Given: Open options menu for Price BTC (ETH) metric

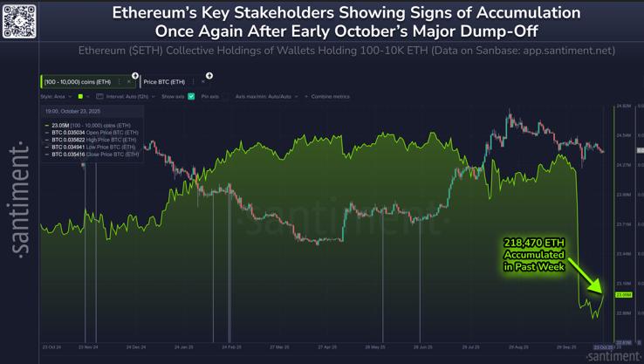Looking at the screenshot, I should point(194,82).
